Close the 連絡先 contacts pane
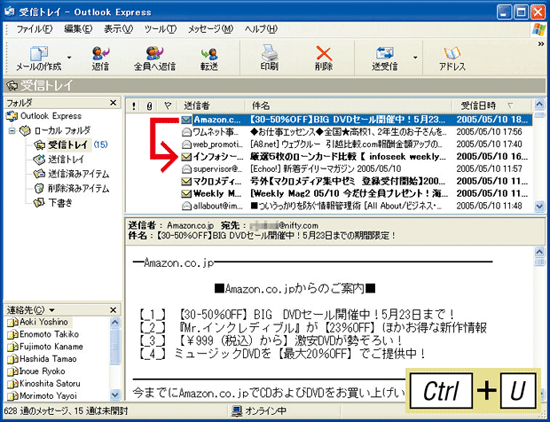 pyautogui.click(x=113, y=310)
